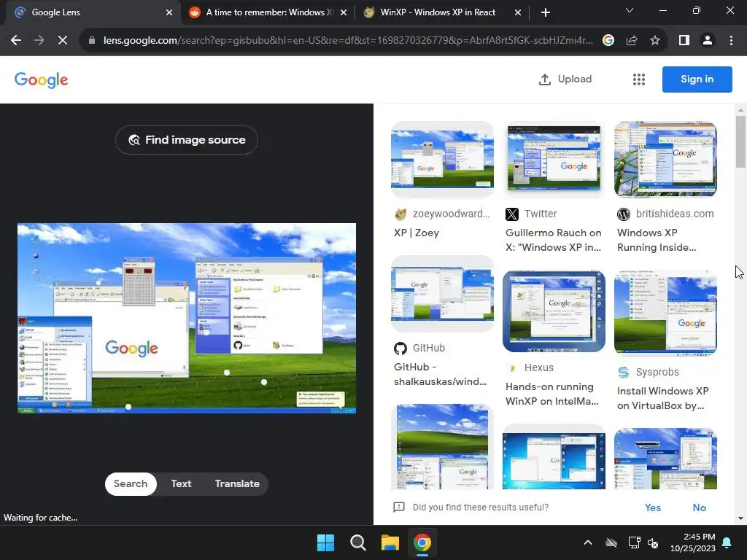Bookmark this page with the star icon
The width and height of the screenshot is (747, 560).
point(655,41)
